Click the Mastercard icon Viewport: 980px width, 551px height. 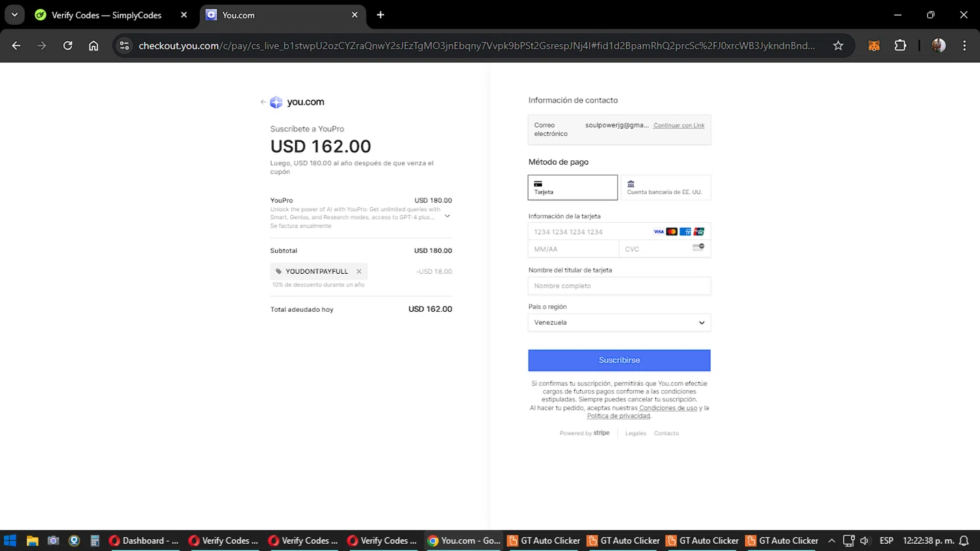click(672, 232)
